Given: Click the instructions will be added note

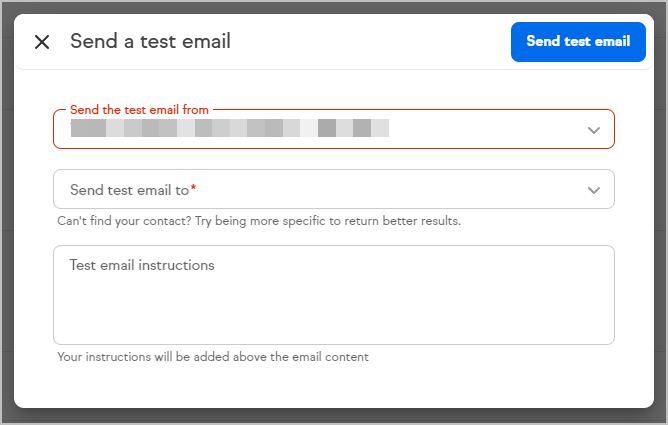Looking at the screenshot, I should tap(213, 356).
